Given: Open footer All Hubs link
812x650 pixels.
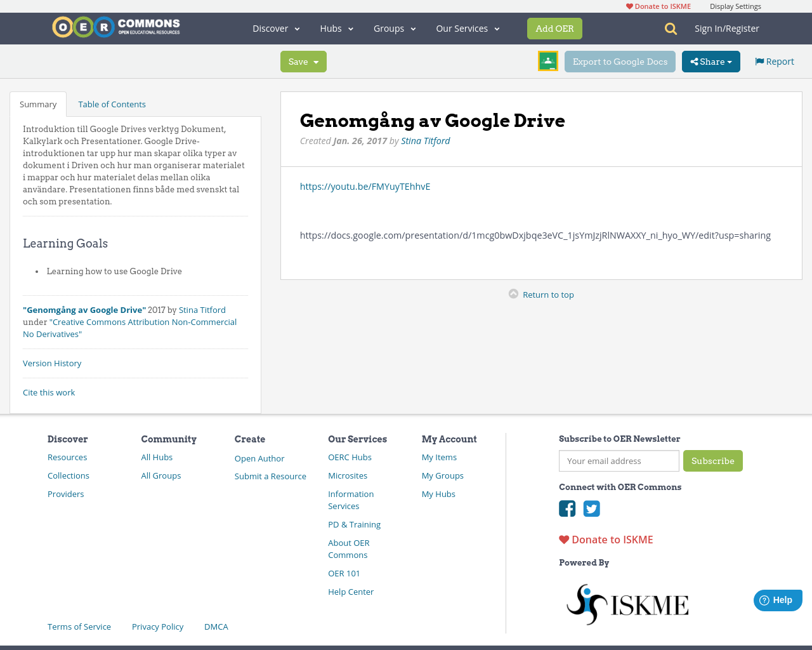Looking at the screenshot, I should [157, 457].
